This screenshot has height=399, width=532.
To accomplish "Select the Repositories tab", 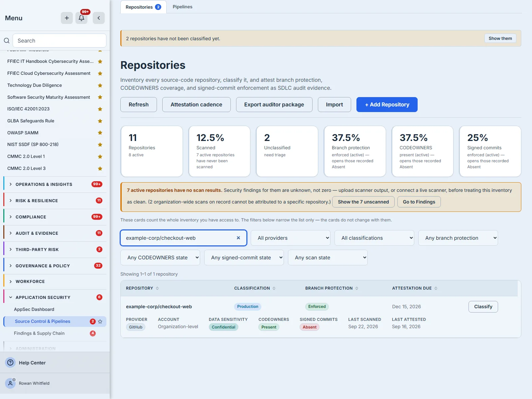I will coord(143,7).
